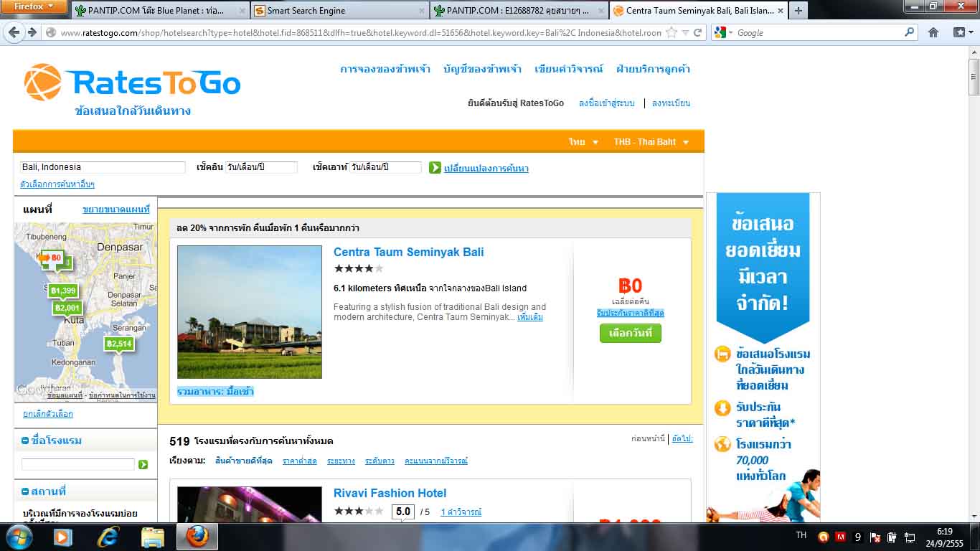This screenshot has height=551, width=980.
Task: Open a new tab with the plus button
Action: 798,11
